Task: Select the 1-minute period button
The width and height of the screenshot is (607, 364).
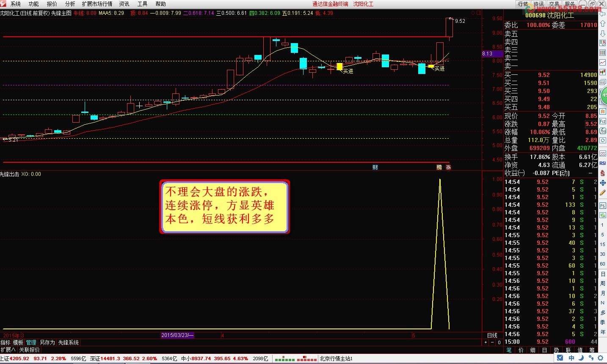Action: 603,225
